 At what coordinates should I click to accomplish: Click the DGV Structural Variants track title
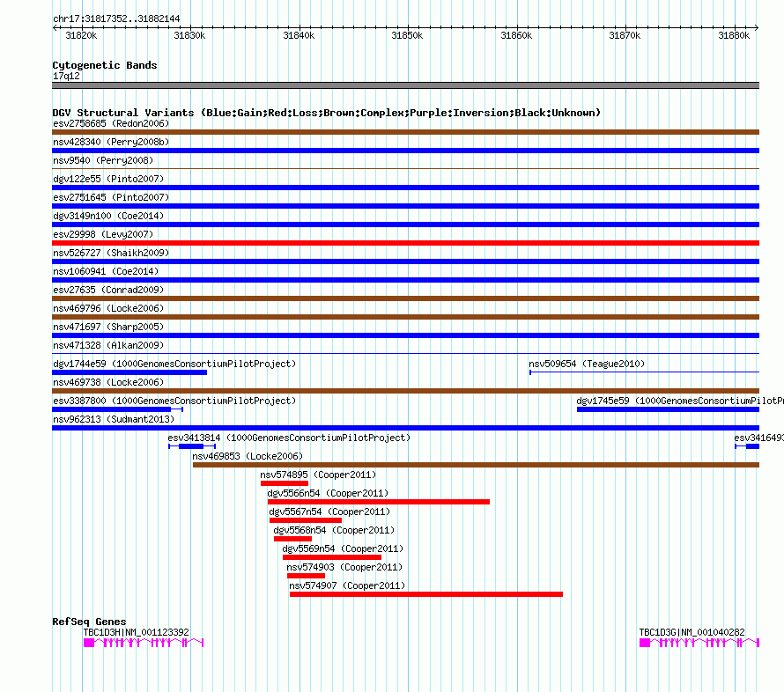pos(327,113)
